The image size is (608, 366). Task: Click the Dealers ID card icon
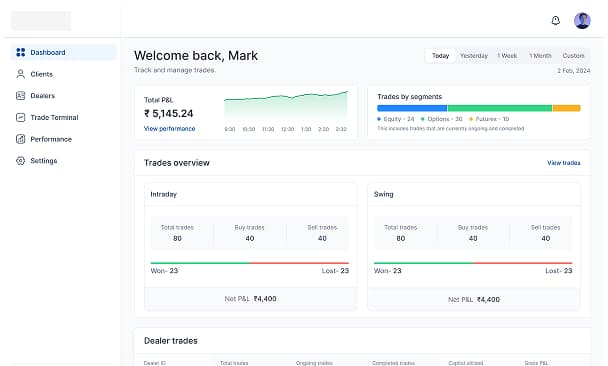21,96
